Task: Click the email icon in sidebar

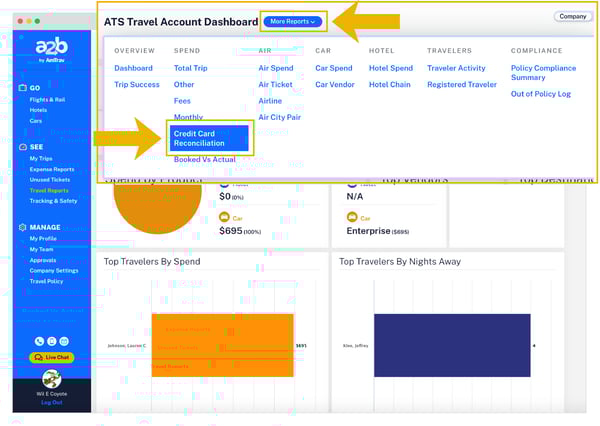Action: tap(63, 341)
